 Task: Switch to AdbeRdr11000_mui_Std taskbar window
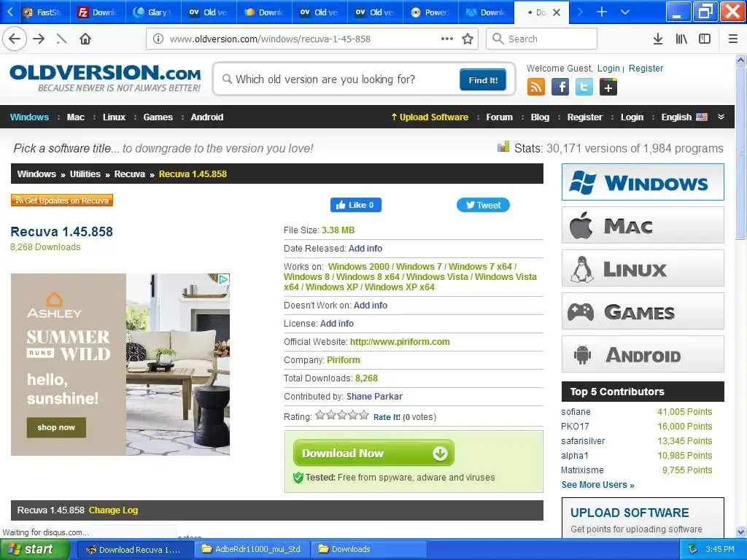tap(252, 549)
